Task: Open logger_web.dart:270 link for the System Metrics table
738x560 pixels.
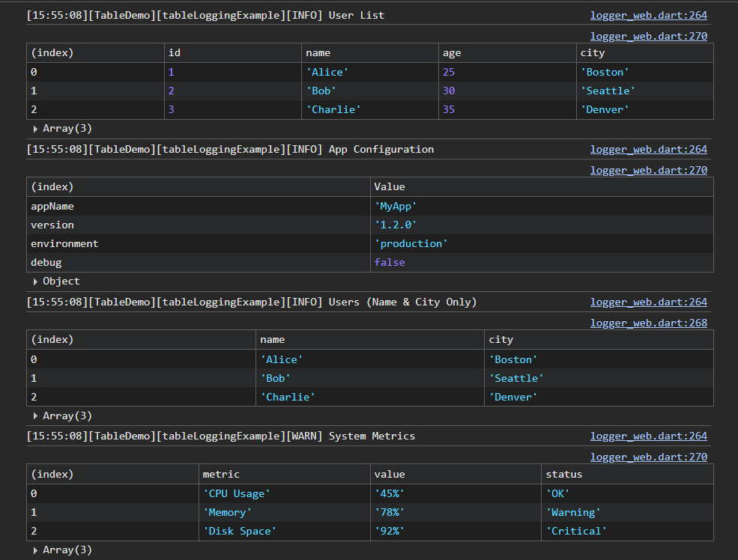Action: [x=649, y=457]
